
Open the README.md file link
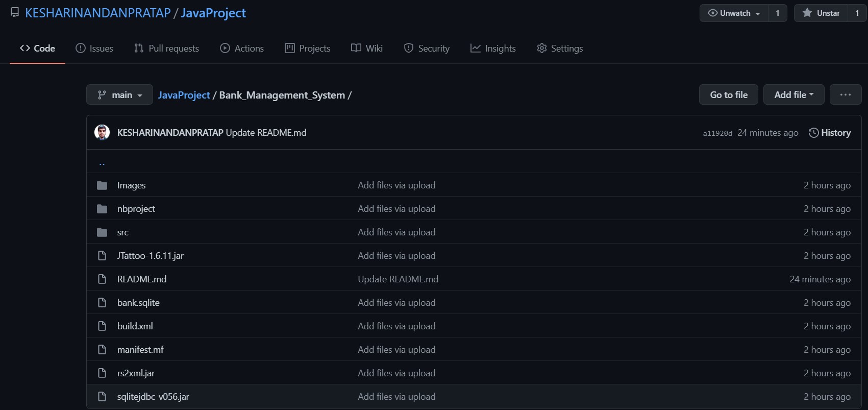pyautogui.click(x=142, y=279)
